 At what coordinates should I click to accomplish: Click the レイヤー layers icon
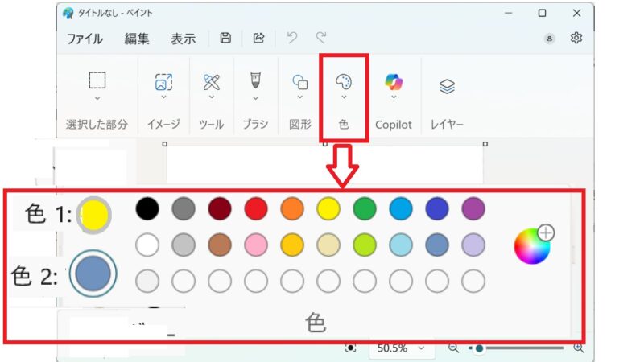pyautogui.click(x=447, y=86)
